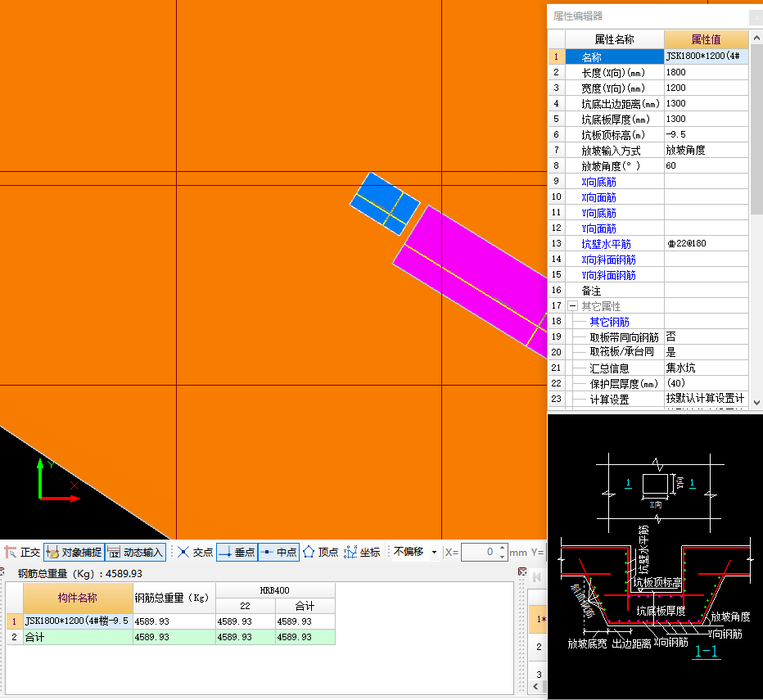Select the 备注 property row

tap(614, 291)
